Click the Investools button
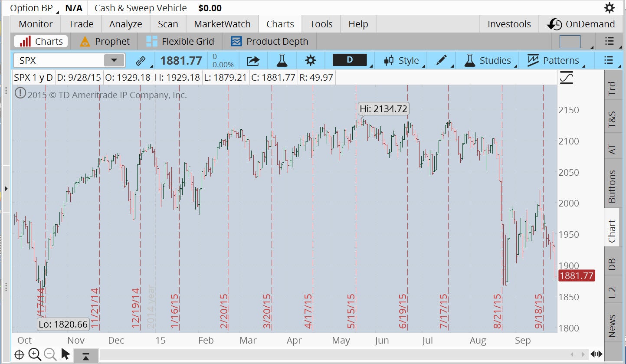626x364 pixels. click(509, 24)
